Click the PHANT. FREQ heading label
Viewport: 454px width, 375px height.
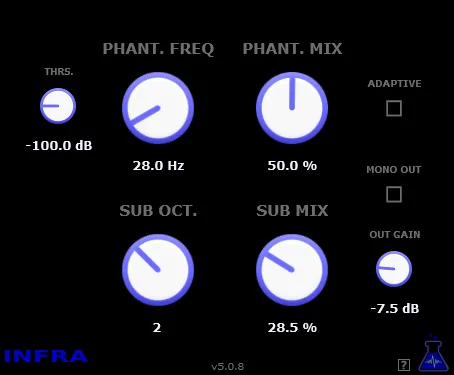tap(158, 49)
